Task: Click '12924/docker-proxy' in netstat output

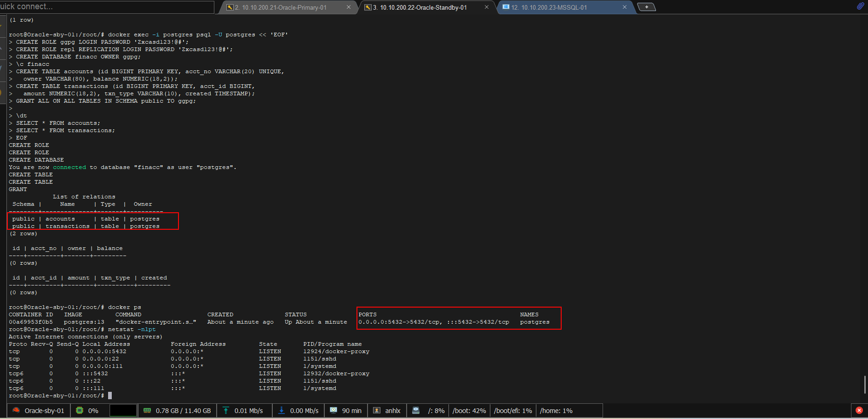Action: [336, 351]
